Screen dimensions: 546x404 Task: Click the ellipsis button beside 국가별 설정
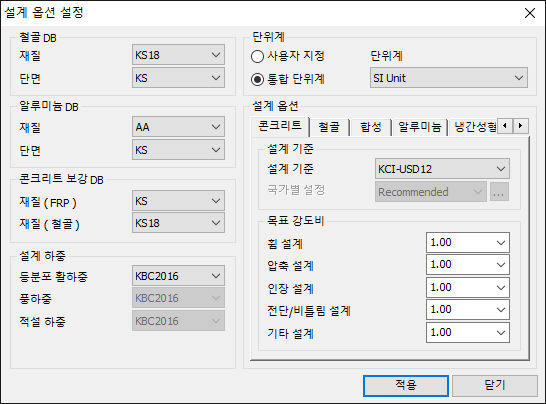tap(499, 192)
